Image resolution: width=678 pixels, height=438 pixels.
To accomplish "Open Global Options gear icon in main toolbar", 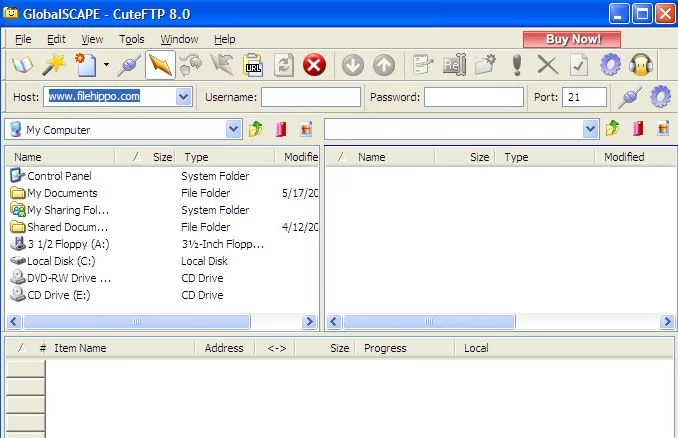I will tap(610, 65).
